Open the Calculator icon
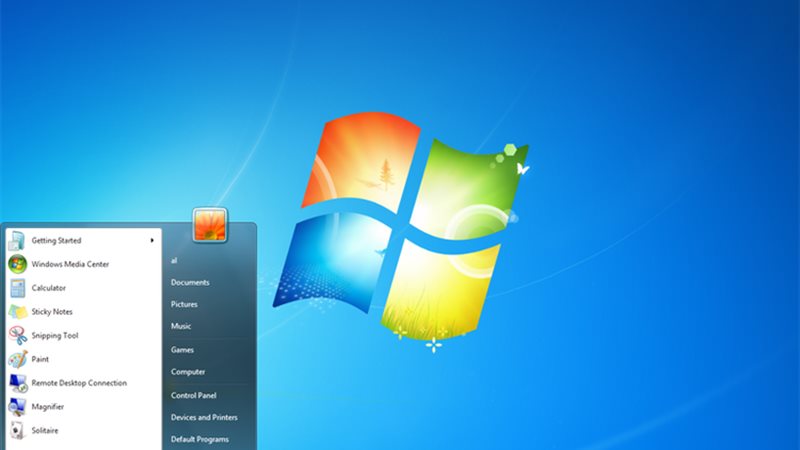The image size is (800, 450). coord(17,288)
